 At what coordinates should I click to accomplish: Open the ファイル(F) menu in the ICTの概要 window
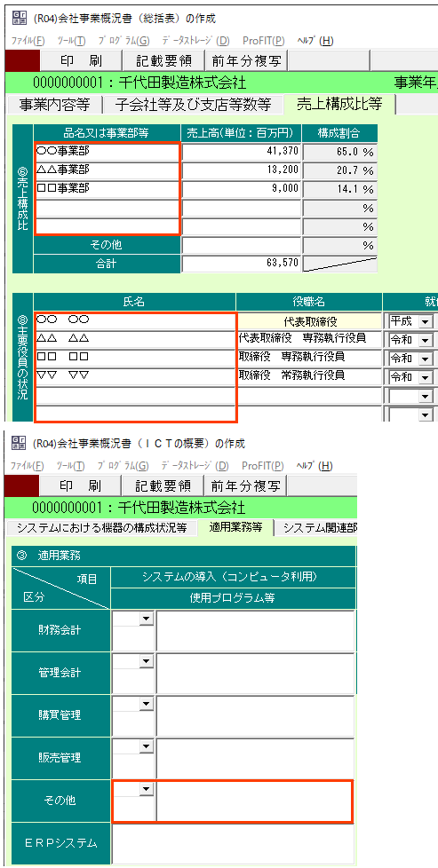pyautogui.click(x=28, y=466)
